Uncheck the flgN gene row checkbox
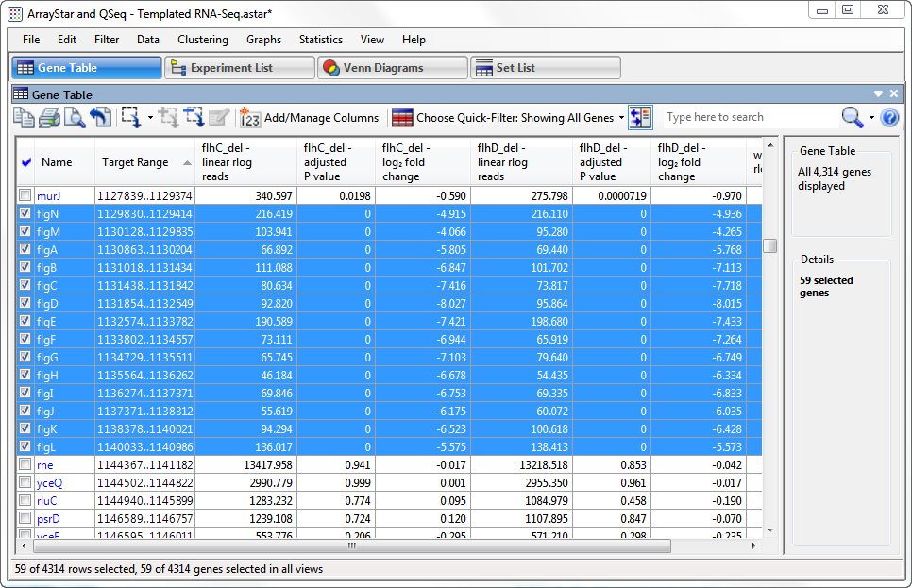 click(x=25, y=213)
